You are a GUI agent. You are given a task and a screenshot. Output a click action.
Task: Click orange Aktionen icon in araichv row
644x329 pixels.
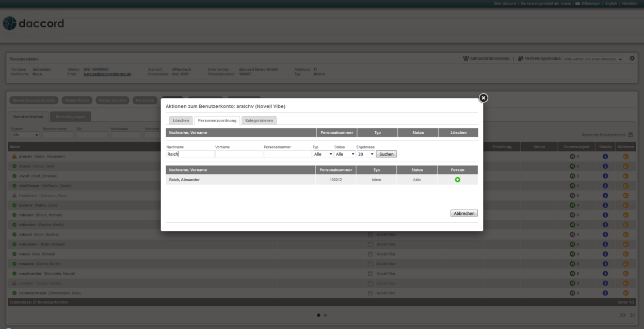(x=626, y=156)
